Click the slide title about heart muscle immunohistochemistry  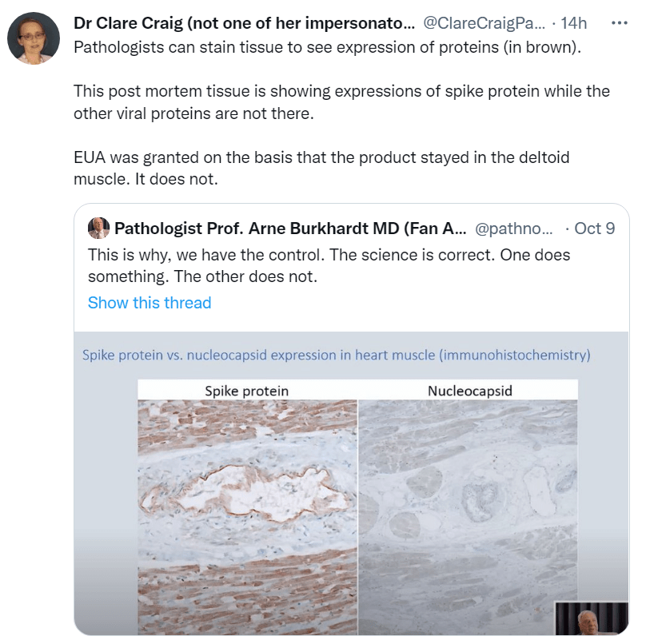point(336,354)
